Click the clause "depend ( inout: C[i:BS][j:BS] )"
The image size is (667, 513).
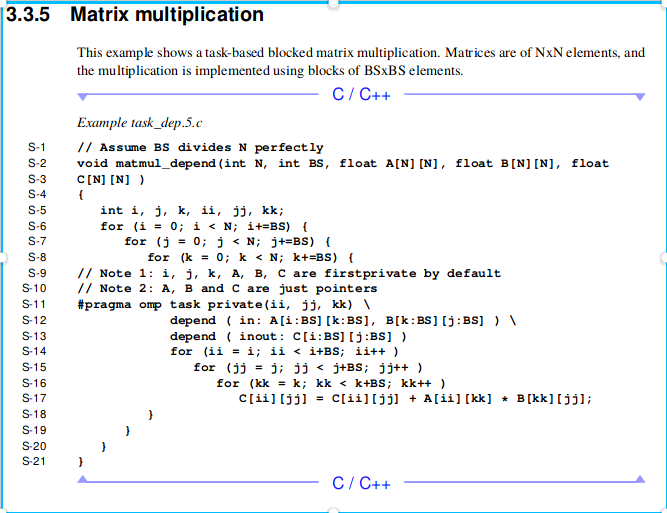pos(288,336)
